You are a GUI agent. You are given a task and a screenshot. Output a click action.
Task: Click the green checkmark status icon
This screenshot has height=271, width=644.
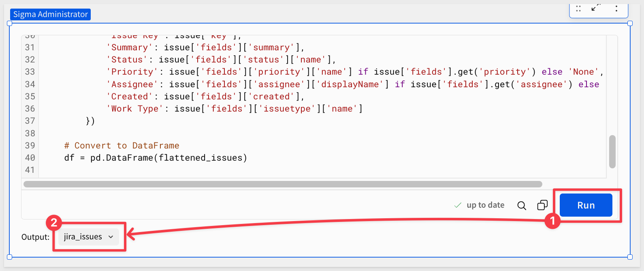tap(458, 205)
